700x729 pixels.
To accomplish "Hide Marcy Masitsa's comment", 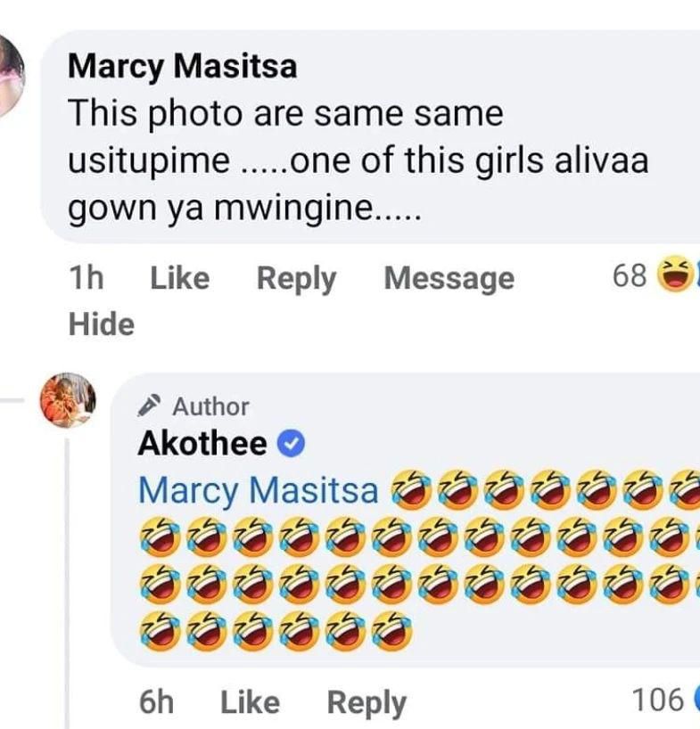I will (x=101, y=324).
